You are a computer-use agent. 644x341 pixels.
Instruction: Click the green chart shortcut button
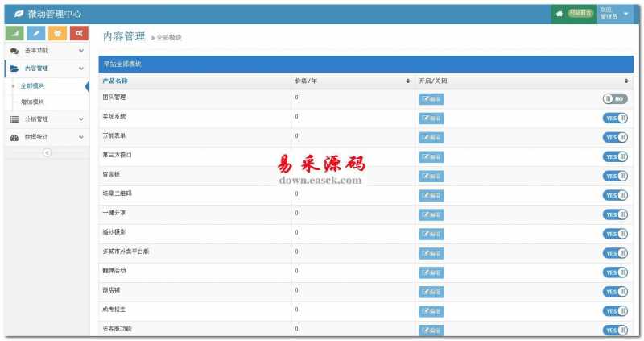pyautogui.click(x=14, y=33)
